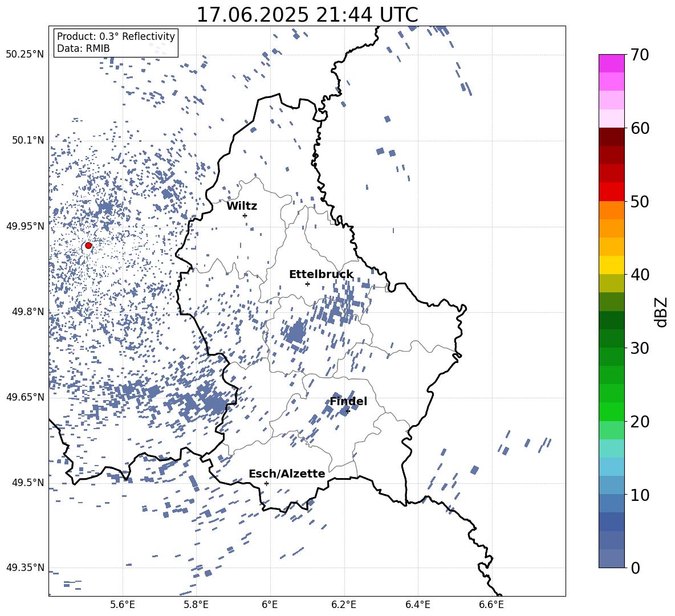Viewport: 675px width, 616px height.
Task: Click the dark maroon swatch below 60
Action: (x=611, y=137)
